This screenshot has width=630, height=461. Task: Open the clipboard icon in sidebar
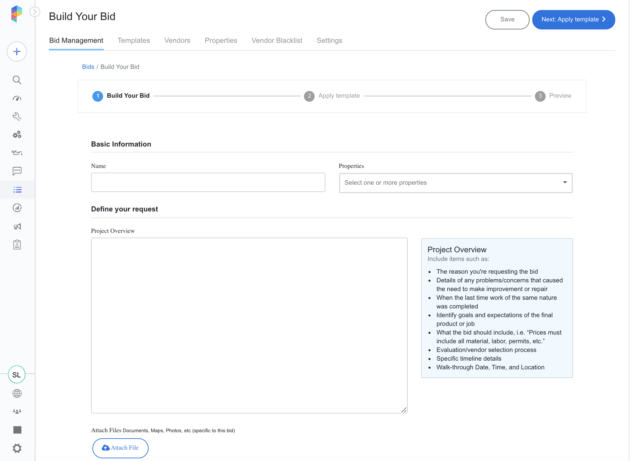pyautogui.click(x=17, y=245)
